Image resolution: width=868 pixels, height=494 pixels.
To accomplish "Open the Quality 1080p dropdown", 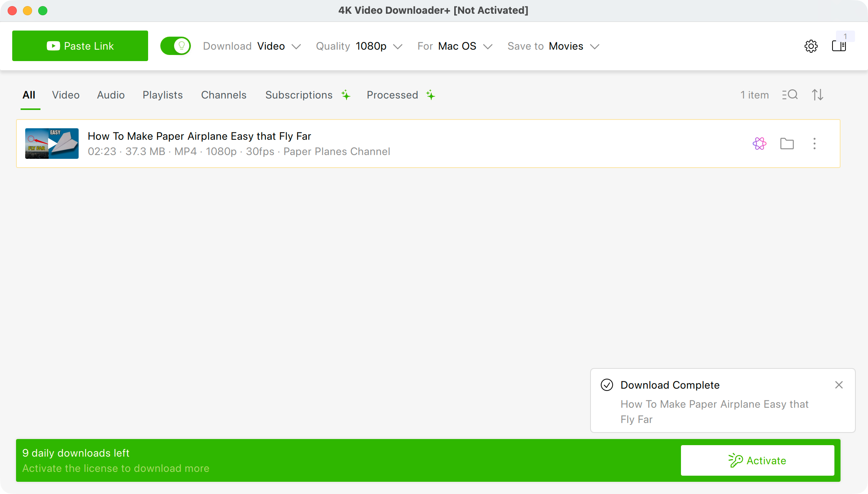I will coord(359,46).
